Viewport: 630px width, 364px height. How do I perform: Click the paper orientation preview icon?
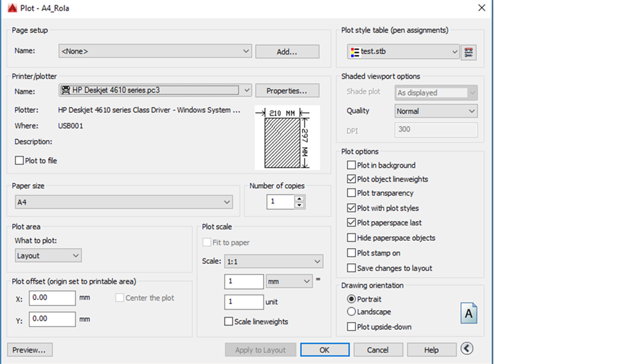469,313
